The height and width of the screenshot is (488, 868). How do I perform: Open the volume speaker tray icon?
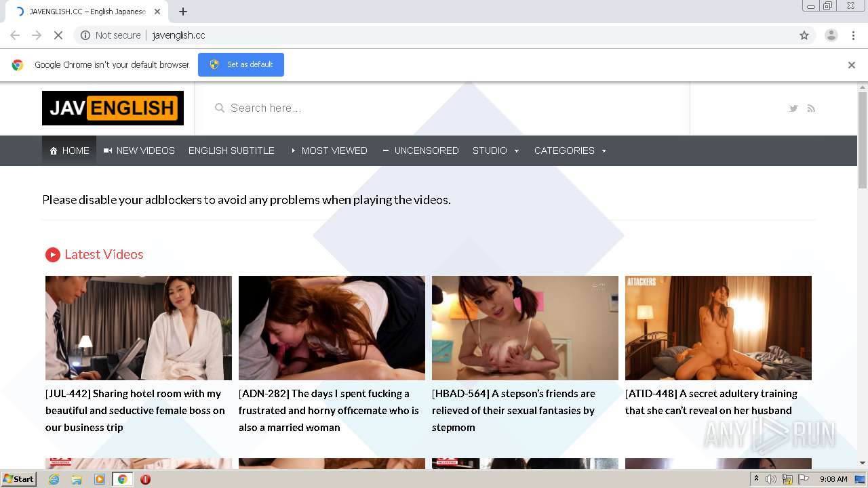(771, 479)
